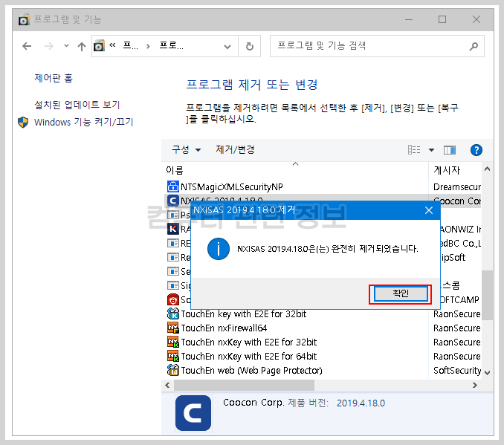Open the 구성 dropdown menu
The image size is (504, 445).
[x=186, y=150]
